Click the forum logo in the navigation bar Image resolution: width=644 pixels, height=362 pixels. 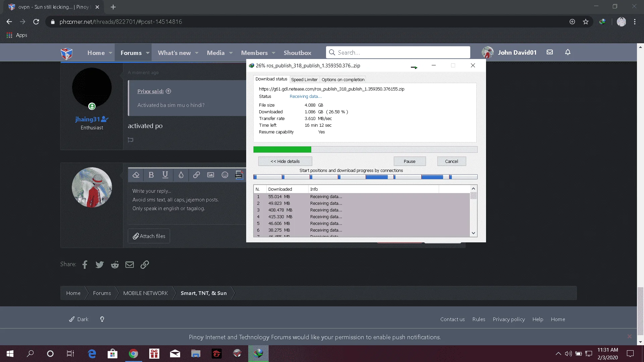pyautogui.click(x=66, y=53)
